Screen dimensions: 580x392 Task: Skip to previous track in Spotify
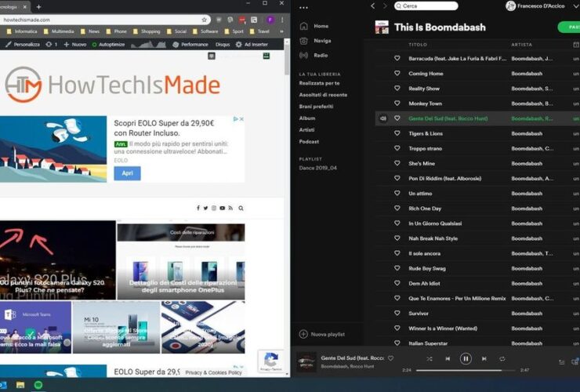point(448,359)
